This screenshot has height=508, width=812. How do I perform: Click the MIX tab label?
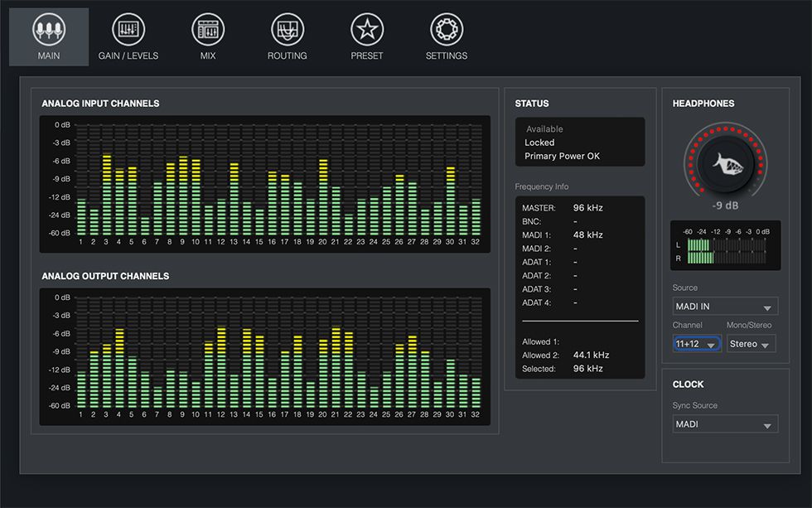pyautogui.click(x=208, y=56)
